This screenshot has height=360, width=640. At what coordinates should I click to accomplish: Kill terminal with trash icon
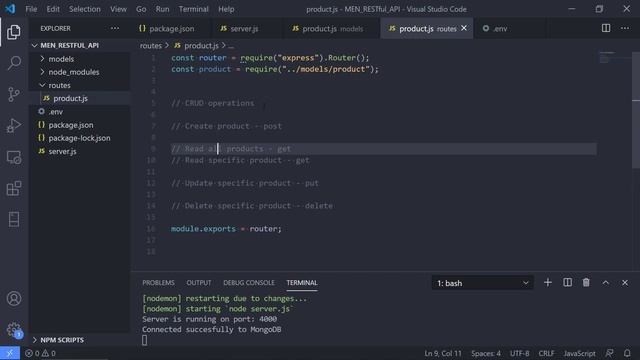tap(586, 282)
